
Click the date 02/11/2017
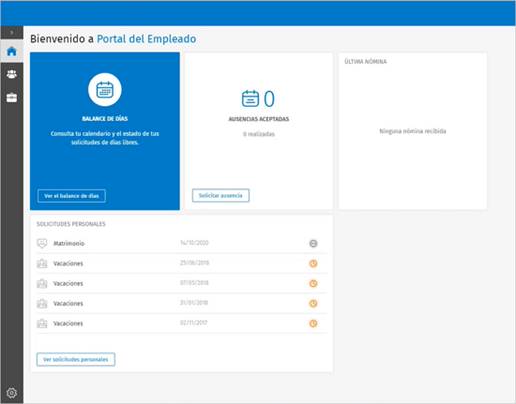pyautogui.click(x=194, y=323)
